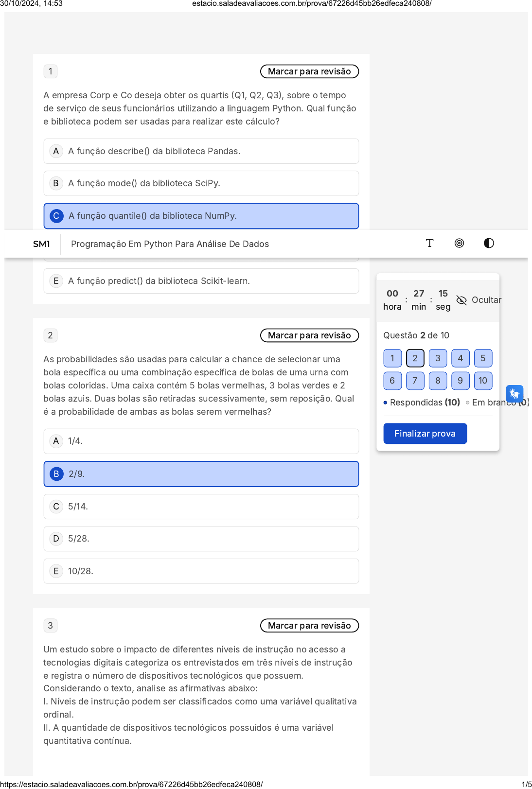Viewport: 532px width, 789px height.
Task: Choose option C quantile() from NumPy
Action: click(201, 216)
